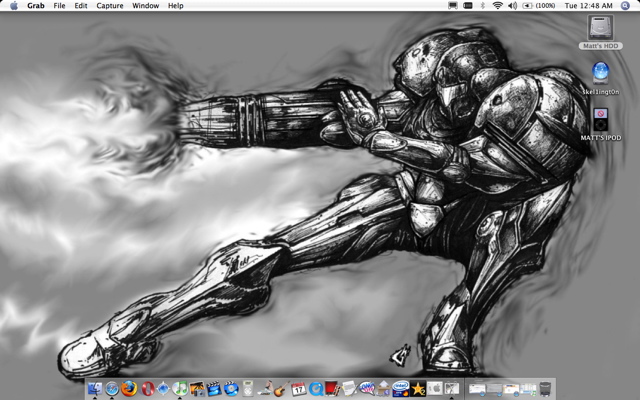Click the volume speaker icon in menu bar

tap(512, 6)
